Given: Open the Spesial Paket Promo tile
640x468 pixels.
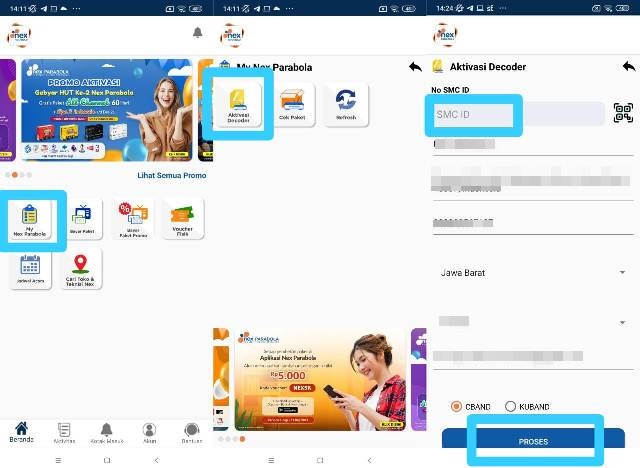Looking at the screenshot, I should (133, 220).
